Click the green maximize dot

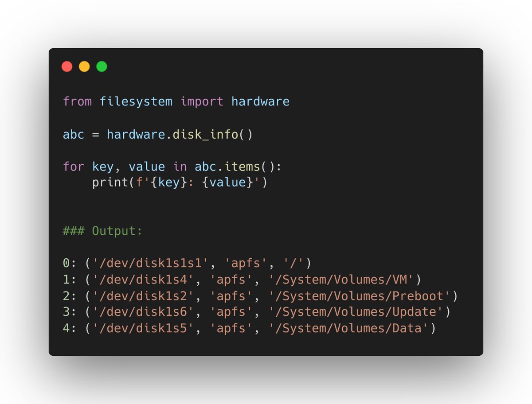(x=102, y=66)
